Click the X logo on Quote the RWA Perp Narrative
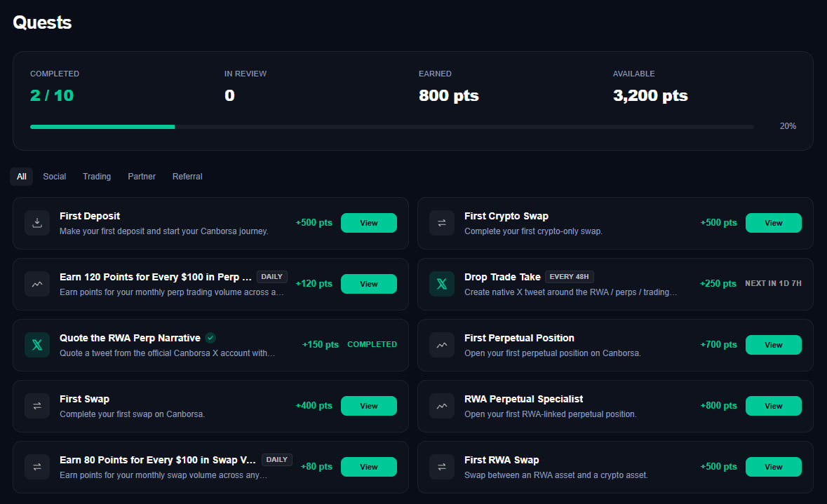The image size is (827, 504). pos(37,345)
